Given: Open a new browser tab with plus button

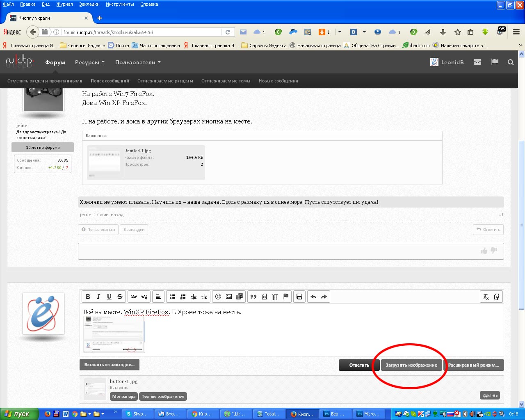Looking at the screenshot, I should point(100,18).
